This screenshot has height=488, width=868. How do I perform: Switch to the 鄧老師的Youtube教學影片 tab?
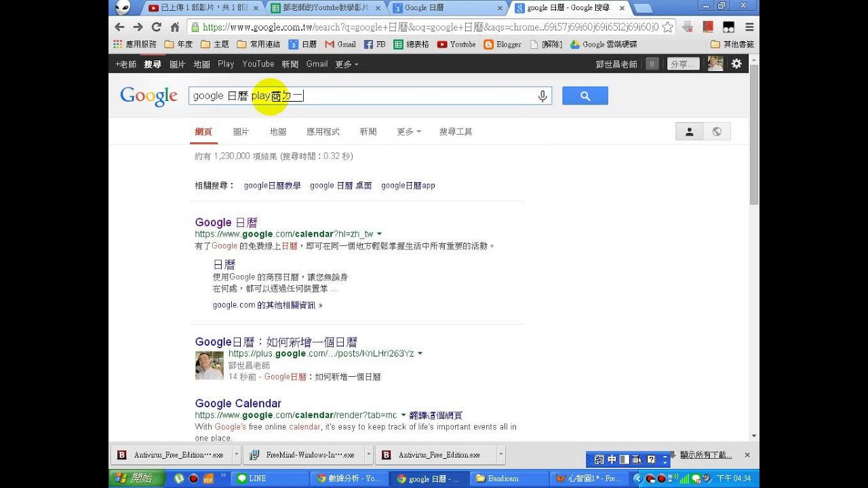coord(325,8)
